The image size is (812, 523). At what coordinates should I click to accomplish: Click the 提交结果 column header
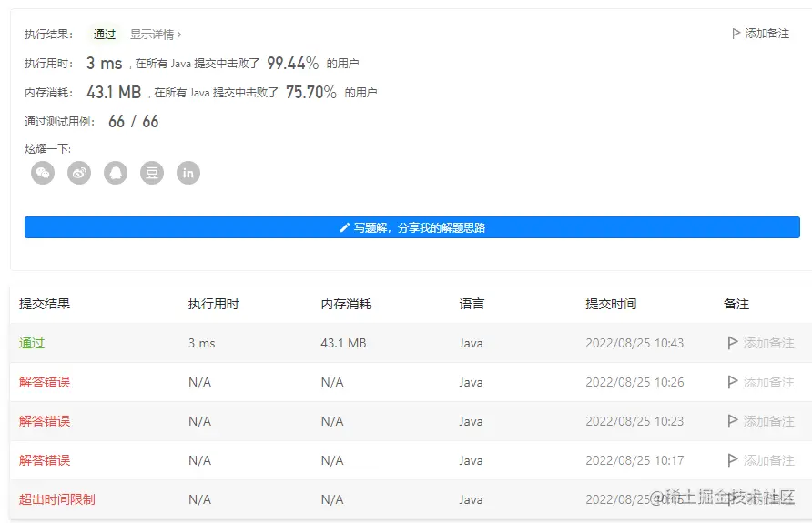[45, 304]
